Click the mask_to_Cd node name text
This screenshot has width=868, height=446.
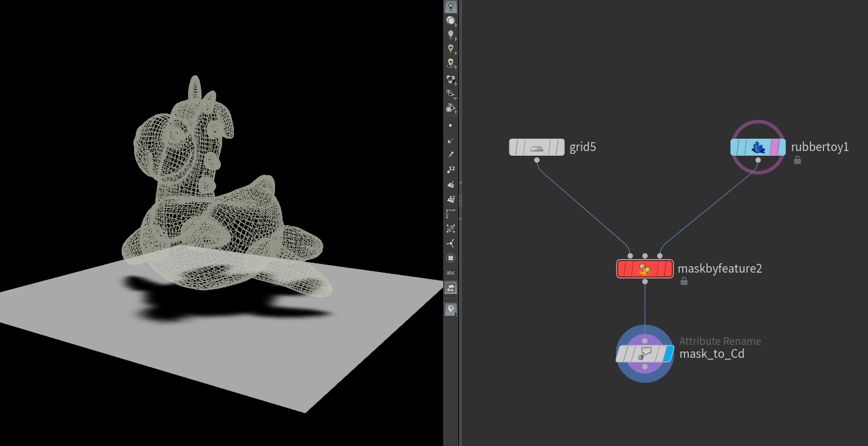click(x=712, y=354)
